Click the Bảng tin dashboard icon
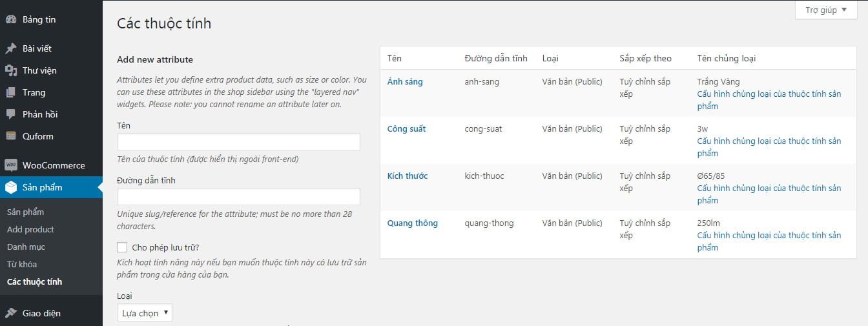 coord(10,19)
